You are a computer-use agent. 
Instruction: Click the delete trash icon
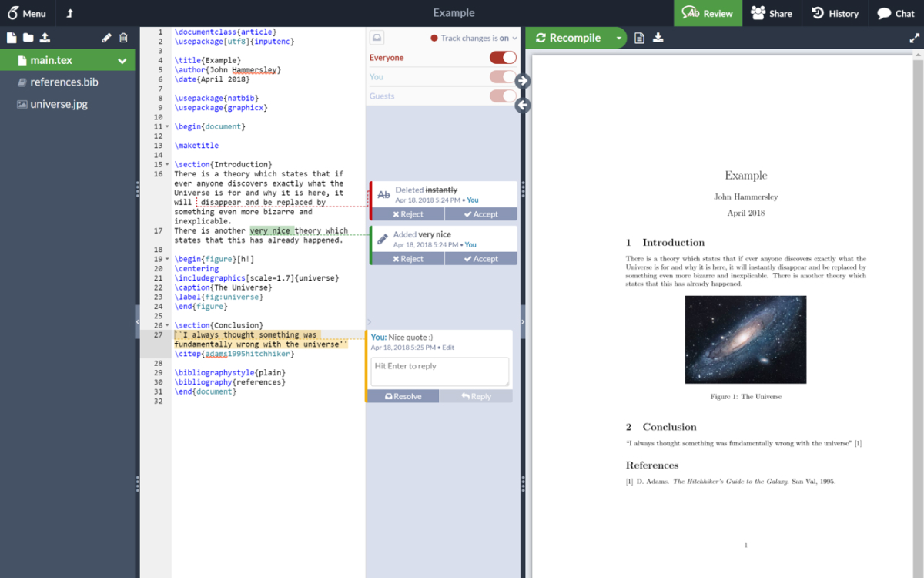pos(123,39)
